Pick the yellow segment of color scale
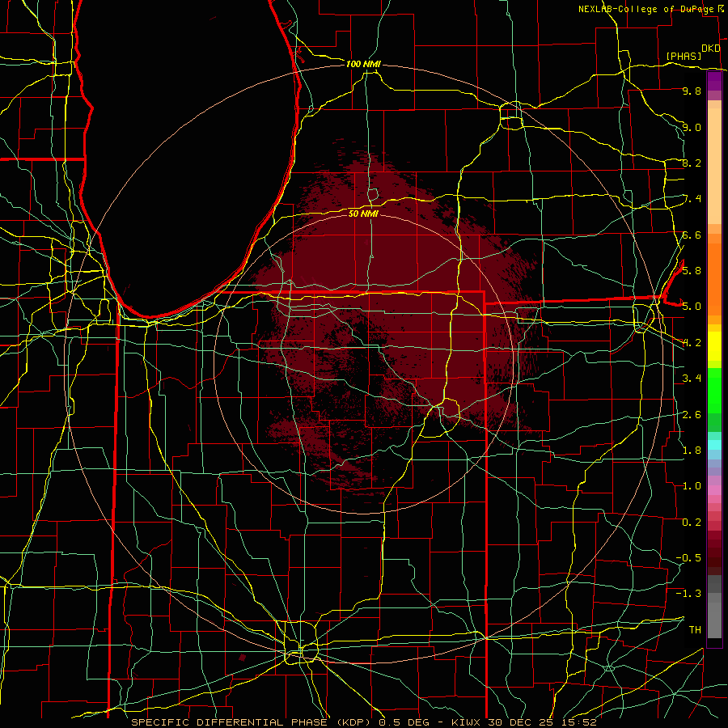728x728 pixels. [x=714, y=346]
